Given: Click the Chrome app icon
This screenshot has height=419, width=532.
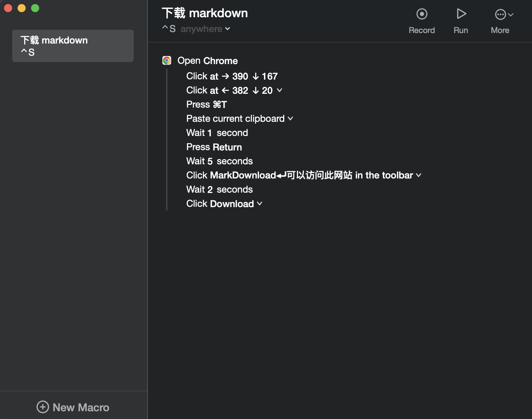Looking at the screenshot, I should pyautogui.click(x=167, y=60).
